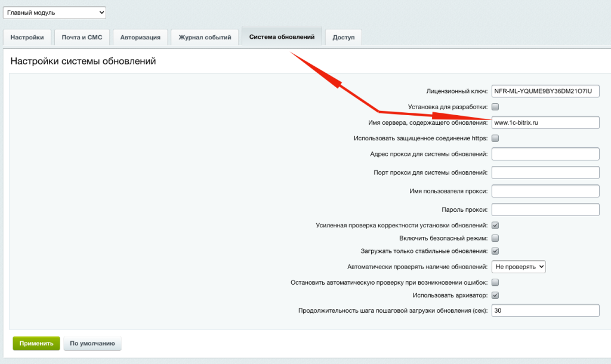Enable the Включить безопасный режим checkbox
This screenshot has width=611, height=364.
[495, 237]
